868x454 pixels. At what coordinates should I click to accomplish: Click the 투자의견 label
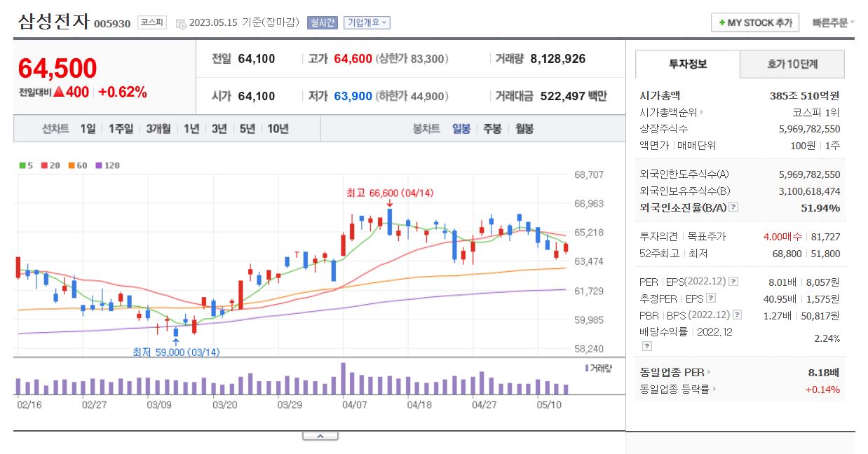659,237
